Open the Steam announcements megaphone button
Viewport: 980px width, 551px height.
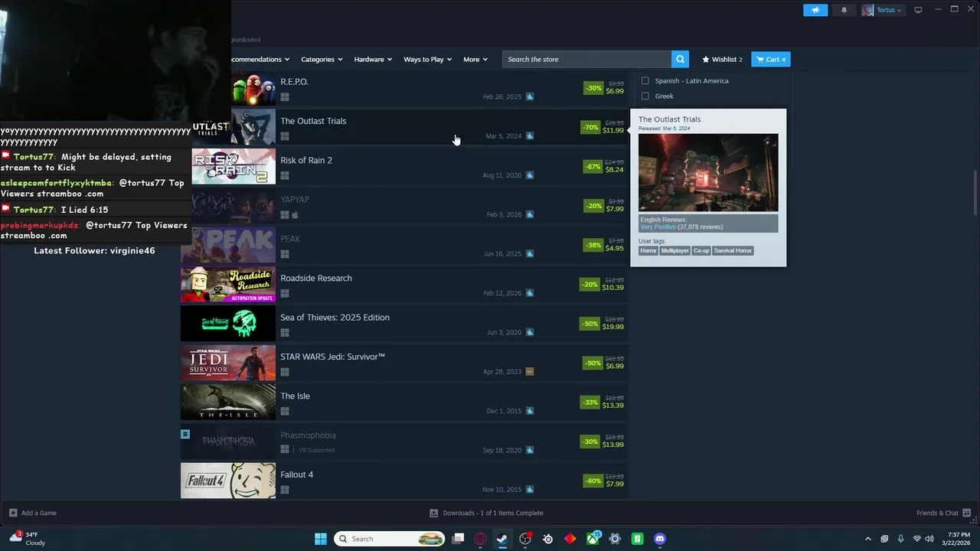coord(815,10)
